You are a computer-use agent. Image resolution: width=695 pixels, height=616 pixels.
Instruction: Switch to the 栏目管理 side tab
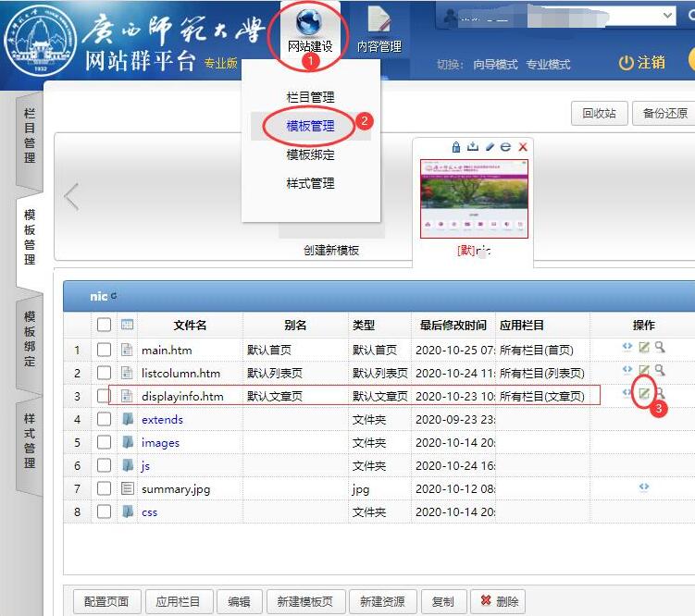(30, 137)
